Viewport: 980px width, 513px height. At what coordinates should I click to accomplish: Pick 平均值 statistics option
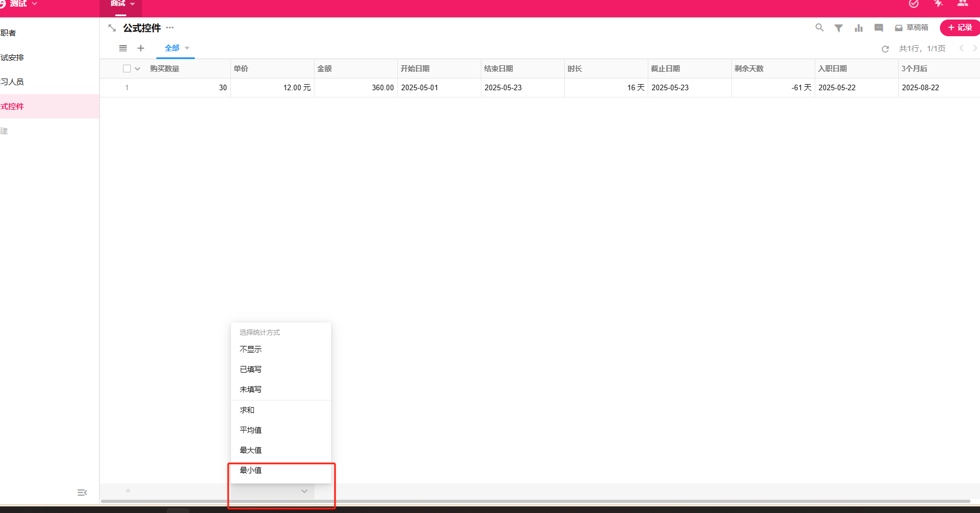250,430
